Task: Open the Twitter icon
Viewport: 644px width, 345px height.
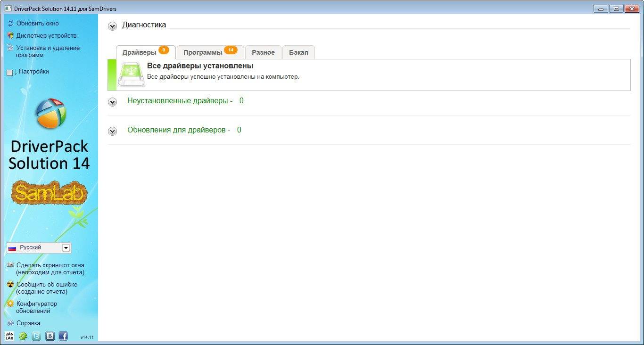Action: 36,336
